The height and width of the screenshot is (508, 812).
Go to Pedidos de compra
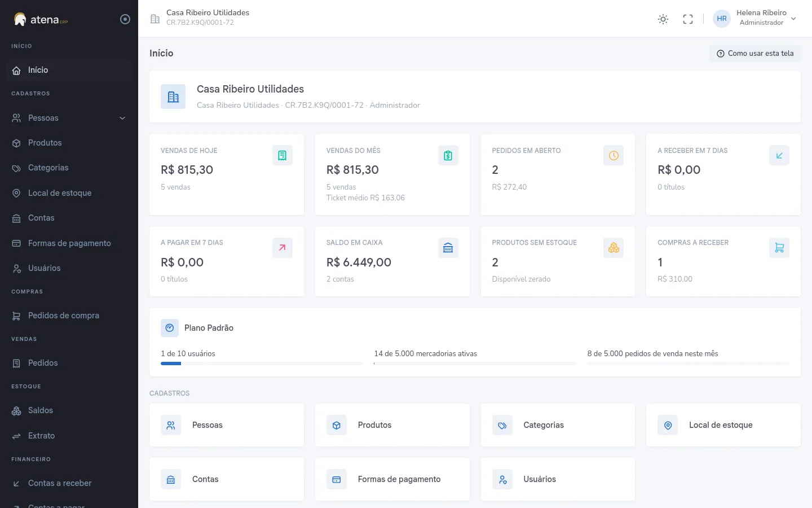(x=69, y=316)
